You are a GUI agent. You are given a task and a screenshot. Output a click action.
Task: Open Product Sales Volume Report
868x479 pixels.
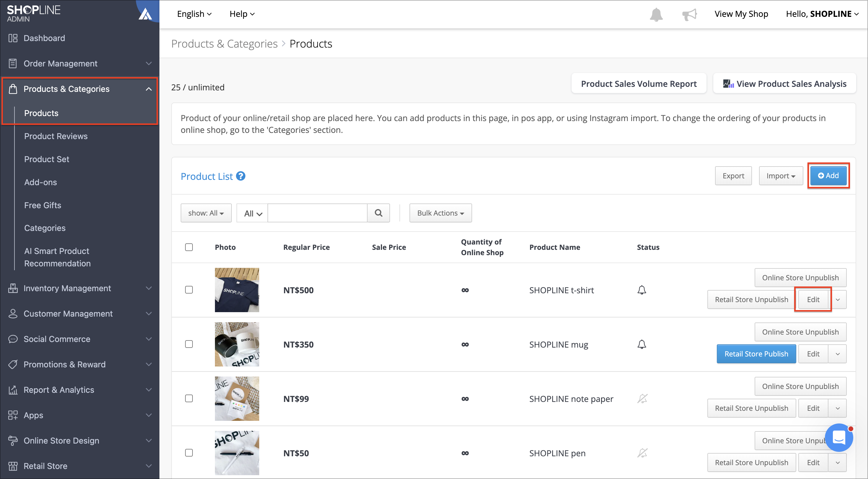click(x=639, y=84)
